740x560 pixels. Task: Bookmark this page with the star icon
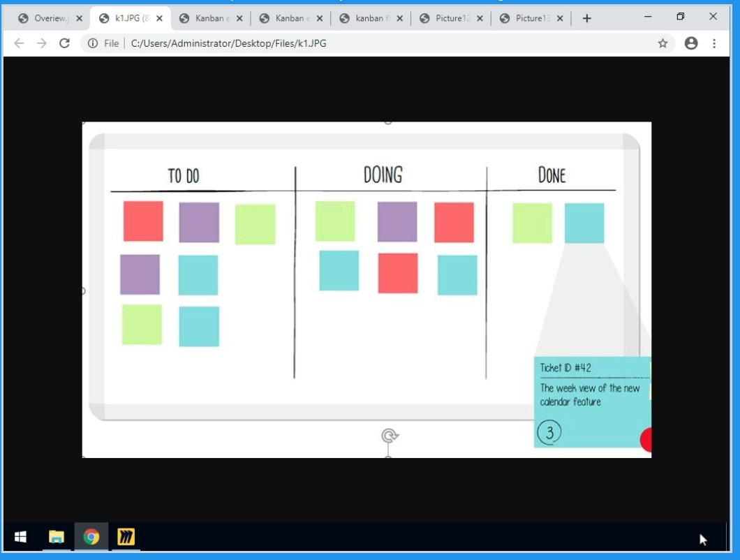663,43
